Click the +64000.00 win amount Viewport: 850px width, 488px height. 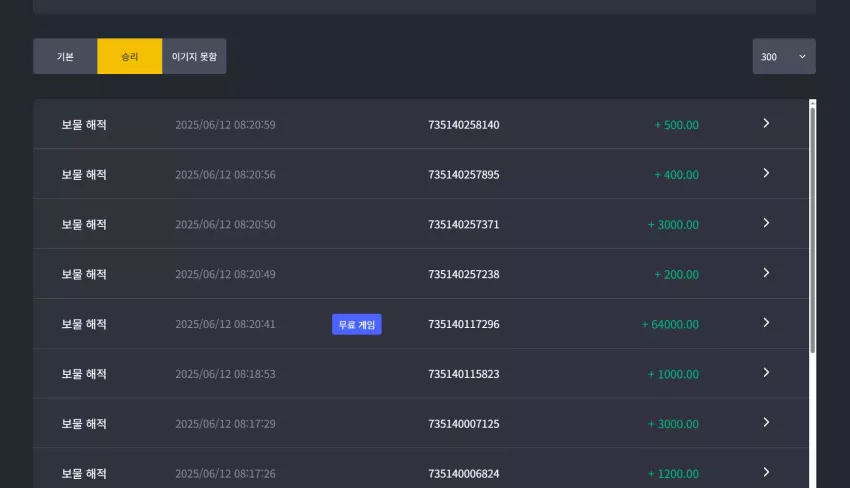coord(670,324)
